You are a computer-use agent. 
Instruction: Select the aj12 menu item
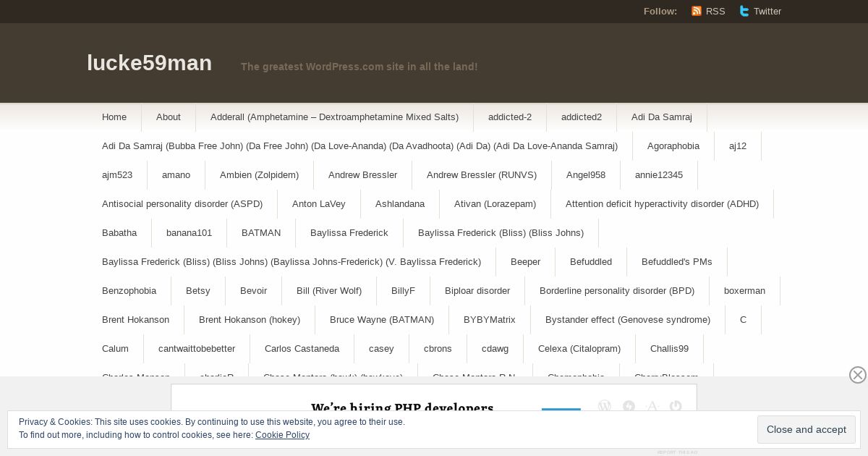coord(738,145)
